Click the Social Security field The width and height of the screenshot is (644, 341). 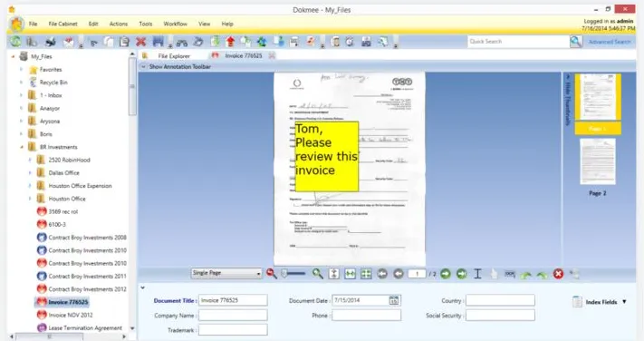click(x=500, y=316)
